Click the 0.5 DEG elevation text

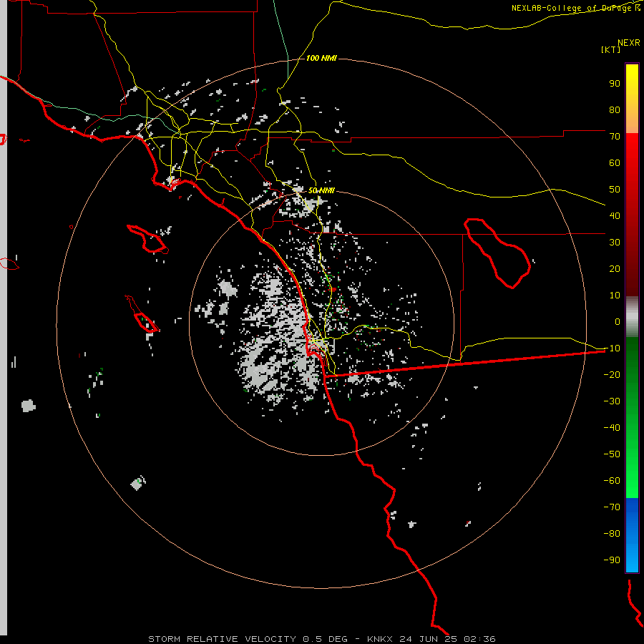tap(325, 639)
